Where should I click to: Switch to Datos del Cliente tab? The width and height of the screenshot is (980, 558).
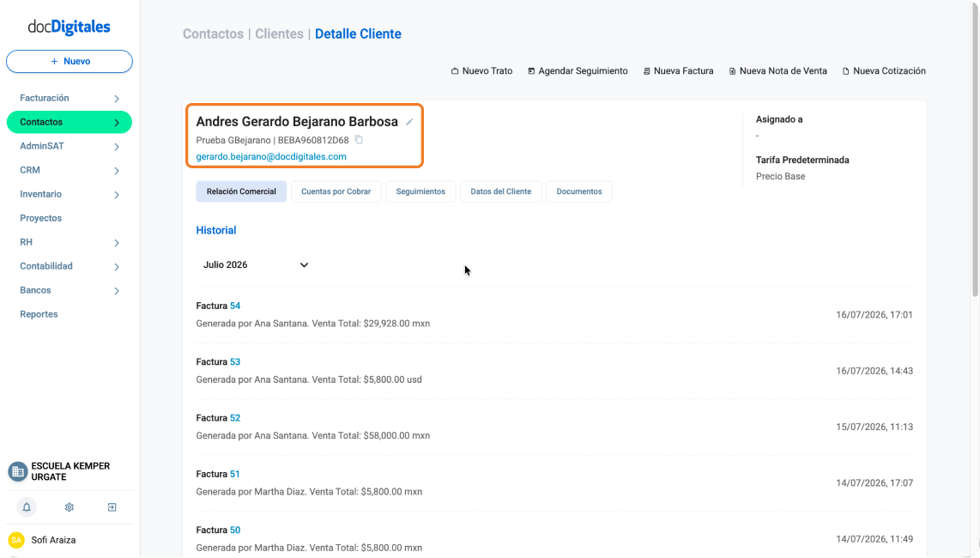[x=500, y=191]
